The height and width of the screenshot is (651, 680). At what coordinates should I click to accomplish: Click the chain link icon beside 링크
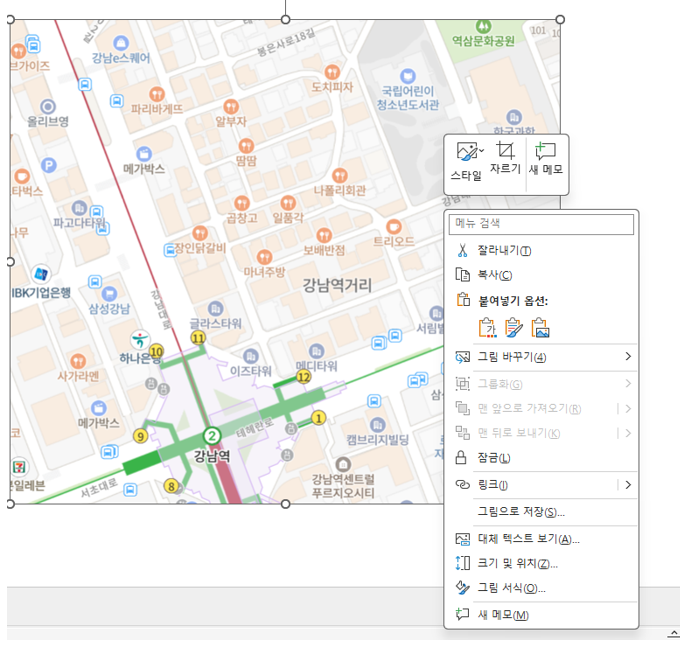(x=462, y=484)
